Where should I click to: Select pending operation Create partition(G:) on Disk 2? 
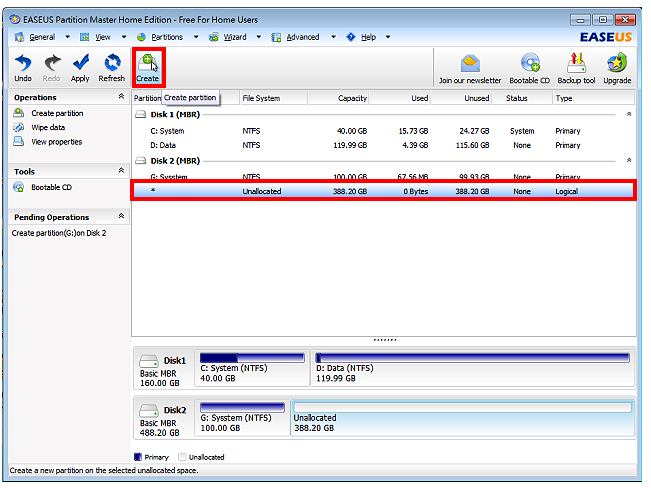point(59,233)
